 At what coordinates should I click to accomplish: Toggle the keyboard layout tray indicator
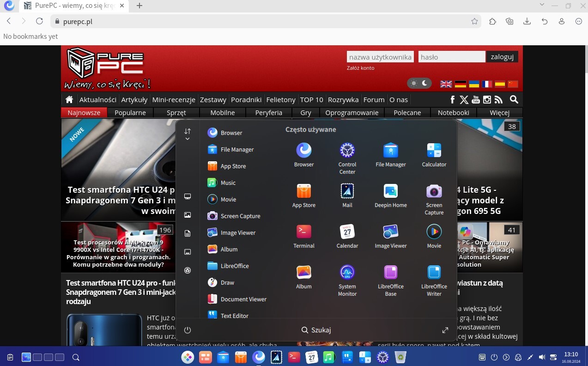pos(482,357)
